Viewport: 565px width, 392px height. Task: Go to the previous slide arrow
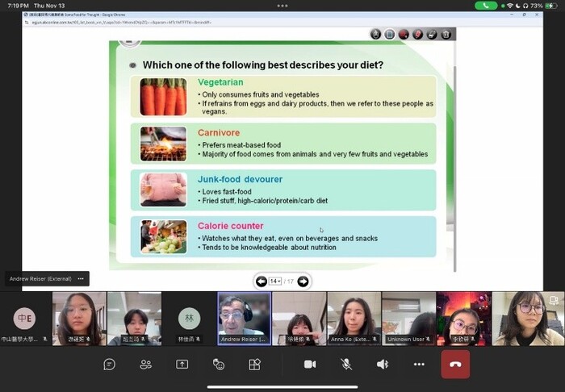[262, 281]
